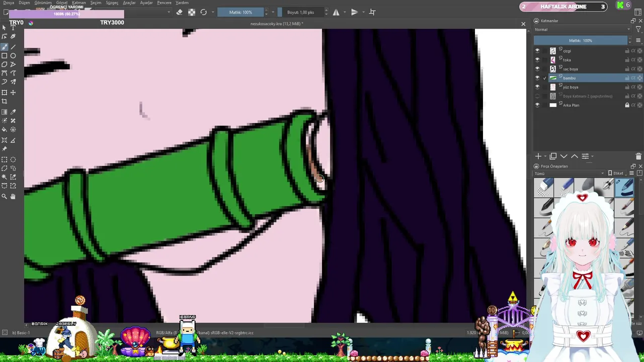Duplicate the current layer
The height and width of the screenshot is (362, 644).
pos(553,156)
